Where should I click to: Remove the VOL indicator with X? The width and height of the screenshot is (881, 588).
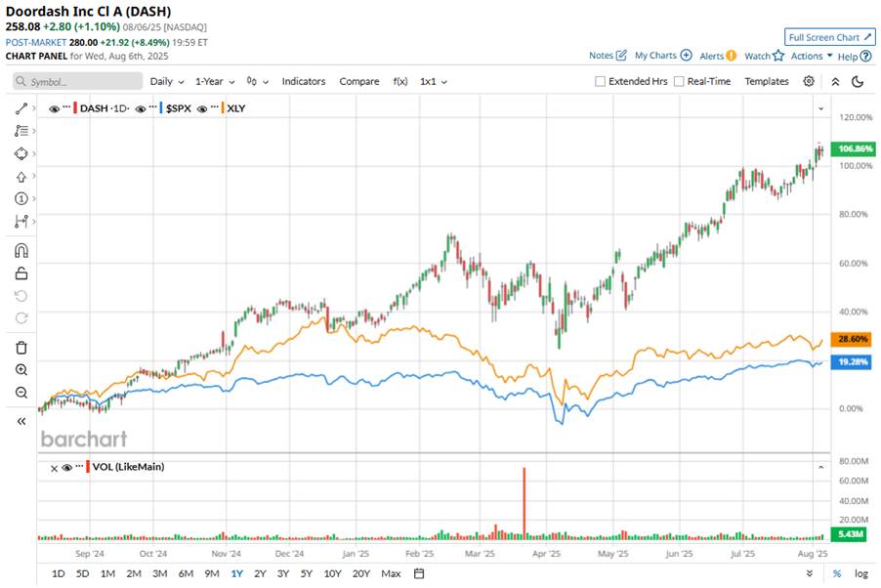click(x=54, y=468)
